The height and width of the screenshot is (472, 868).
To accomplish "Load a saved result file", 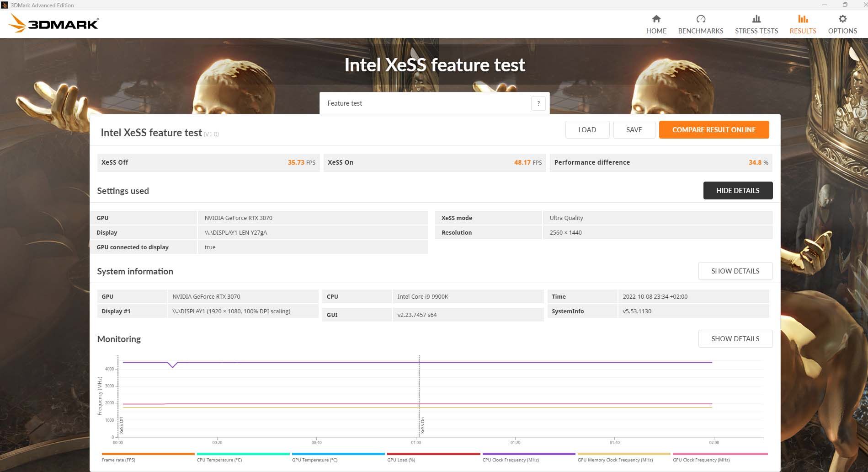I will click(x=587, y=129).
